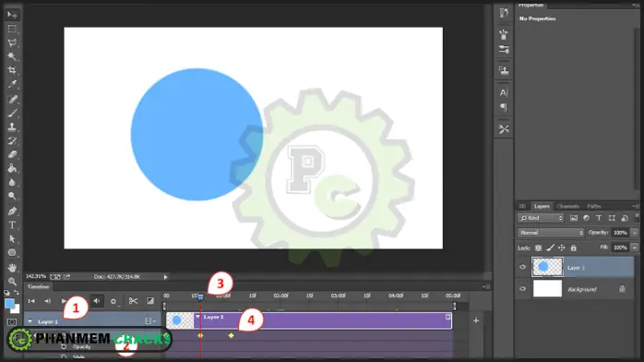Add media to track with plus button

(x=476, y=320)
